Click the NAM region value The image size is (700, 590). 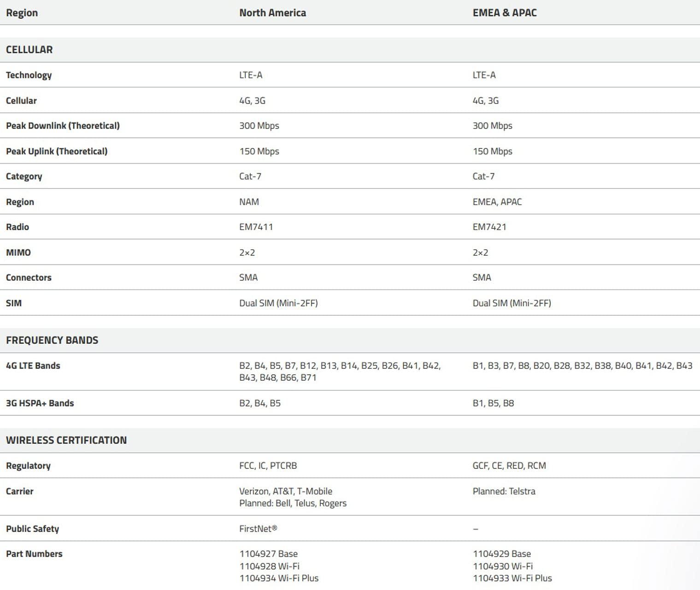coord(249,202)
